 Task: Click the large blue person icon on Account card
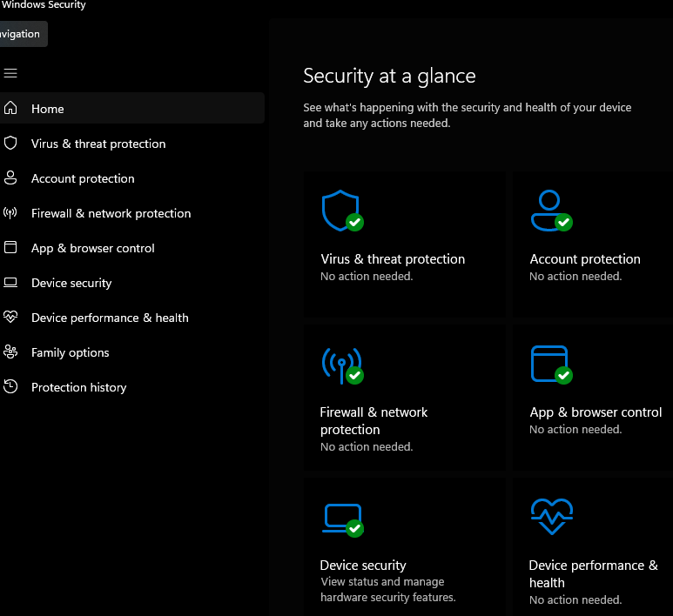click(549, 211)
